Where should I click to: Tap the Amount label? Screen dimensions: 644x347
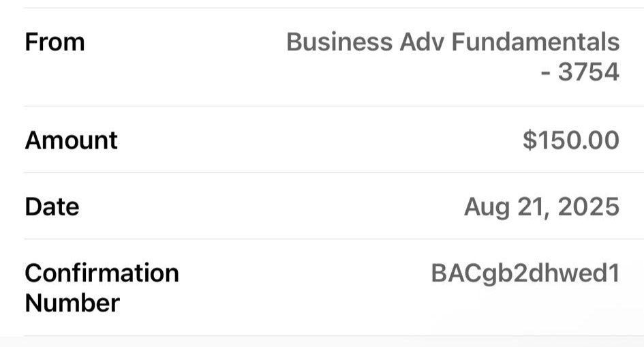[71, 140]
